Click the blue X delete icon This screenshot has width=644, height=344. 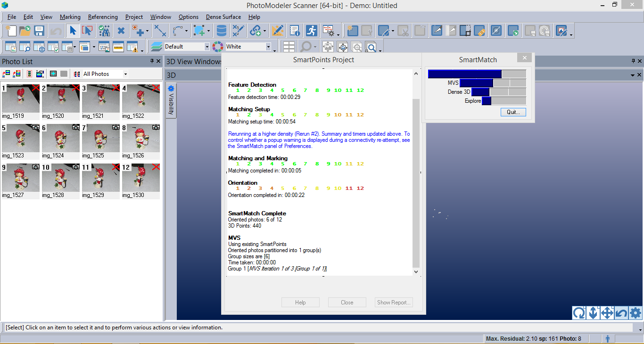pyautogui.click(x=121, y=31)
